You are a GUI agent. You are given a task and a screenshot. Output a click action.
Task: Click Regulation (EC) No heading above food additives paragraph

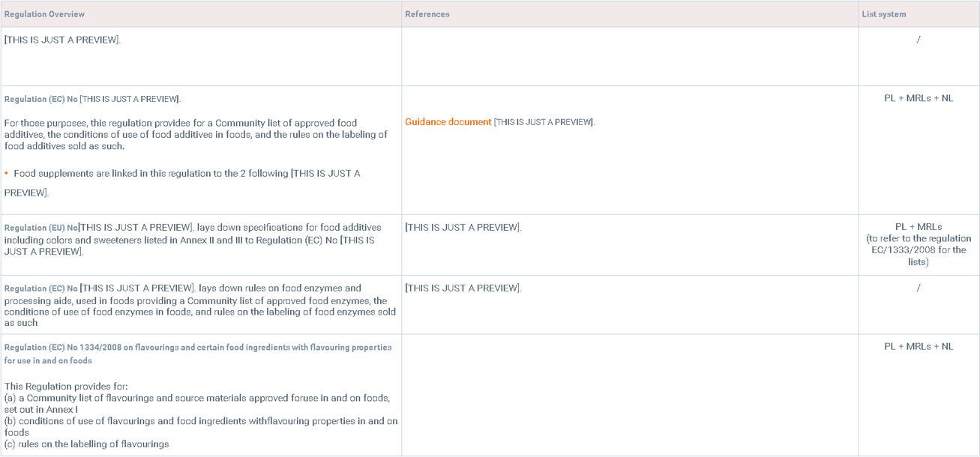(x=40, y=99)
